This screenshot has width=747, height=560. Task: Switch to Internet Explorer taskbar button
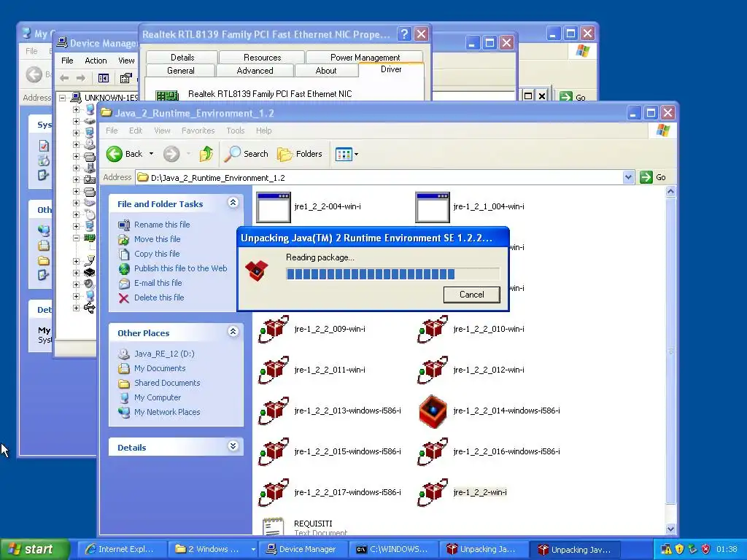coord(121,549)
